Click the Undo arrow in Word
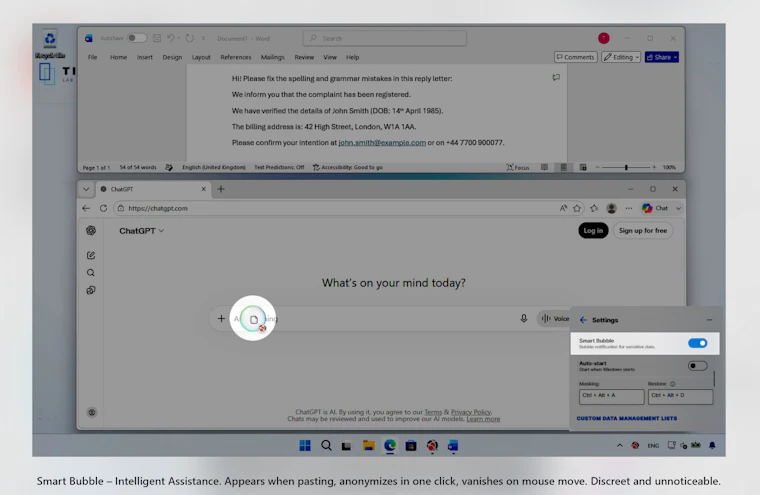760x495 pixels. tap(170, 38)
